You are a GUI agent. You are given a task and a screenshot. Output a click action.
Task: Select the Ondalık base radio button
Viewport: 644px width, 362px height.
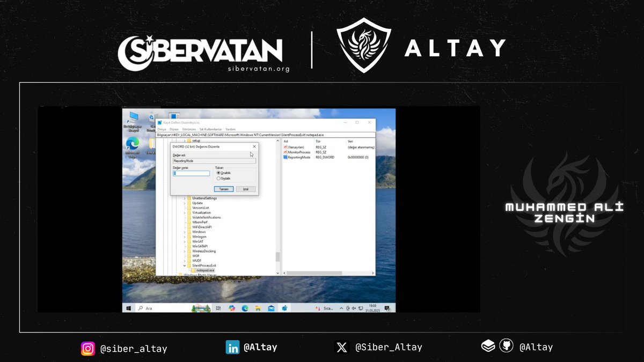pos(218,179)
